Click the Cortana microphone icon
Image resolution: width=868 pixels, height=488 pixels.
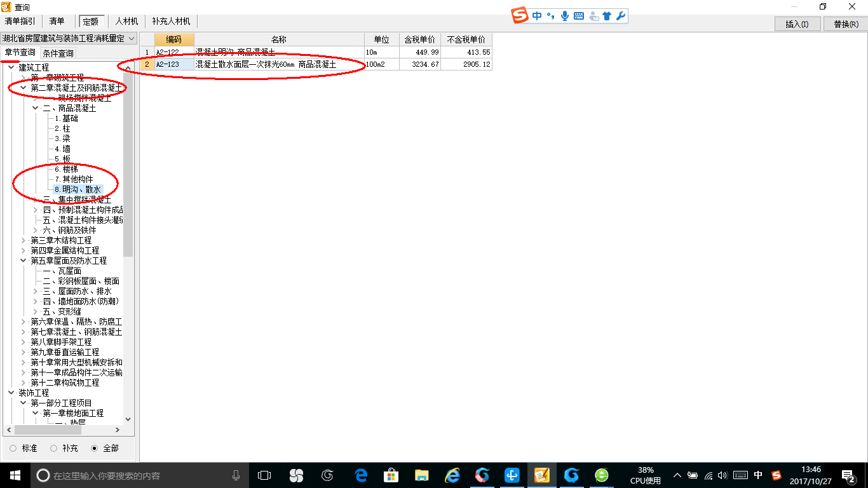coord(236,475)
